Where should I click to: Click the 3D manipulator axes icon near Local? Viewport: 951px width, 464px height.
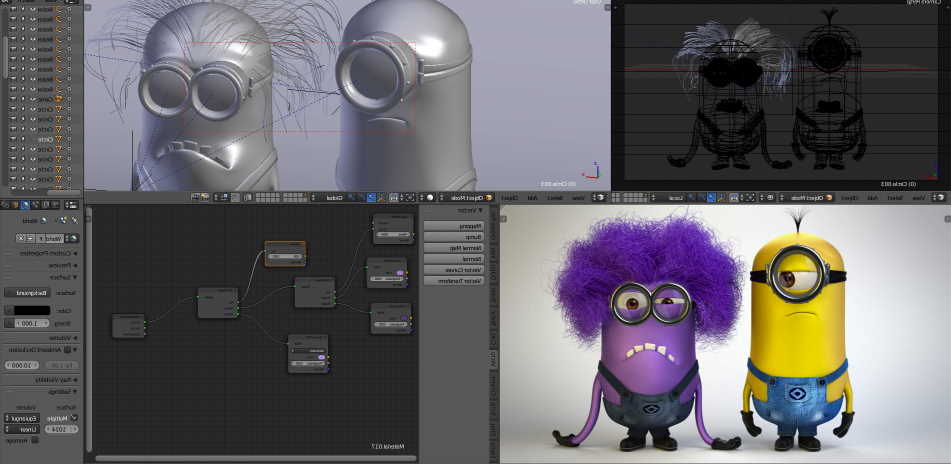[x=721, y=197]
